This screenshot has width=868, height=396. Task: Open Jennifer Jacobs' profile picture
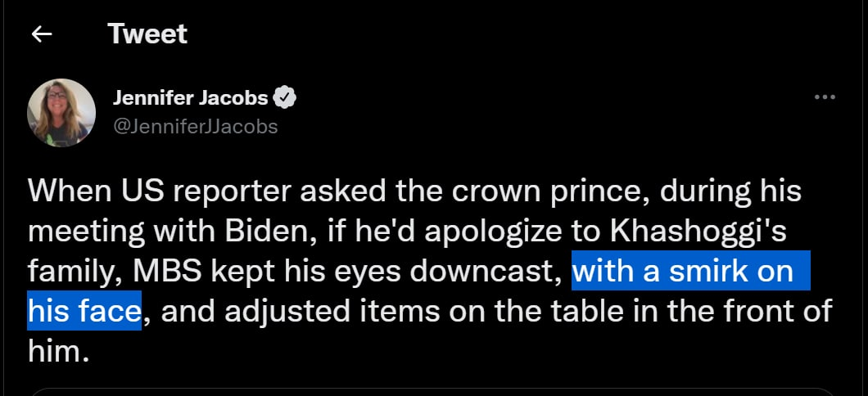click(61, 112)
